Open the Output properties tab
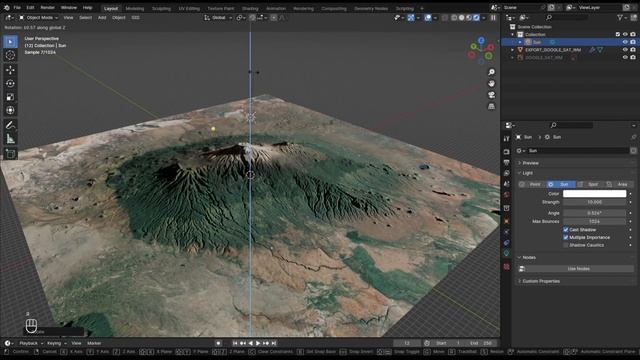Viewport: 640px width, 360px height. pos(507,162)
